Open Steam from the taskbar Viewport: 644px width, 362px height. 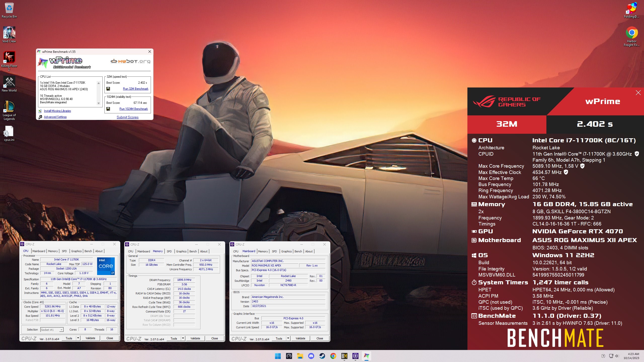(x=322, y=356)
